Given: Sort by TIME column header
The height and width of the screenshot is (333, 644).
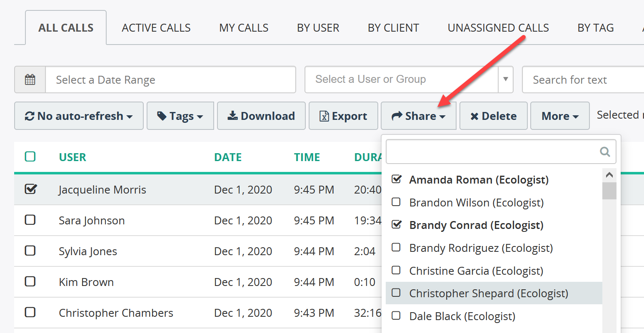Looking at the screenshot, I should tap(307, 157).
